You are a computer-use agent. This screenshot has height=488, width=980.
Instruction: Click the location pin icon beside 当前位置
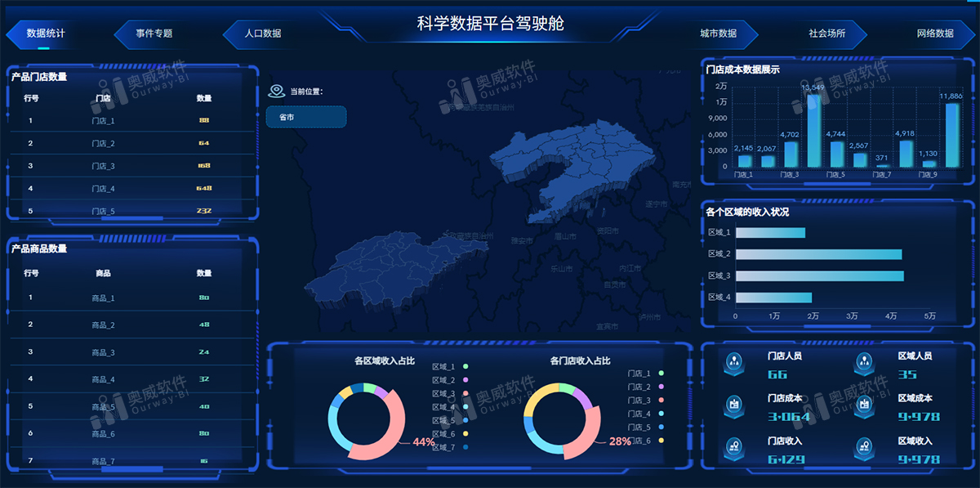(x=275, y=92)
